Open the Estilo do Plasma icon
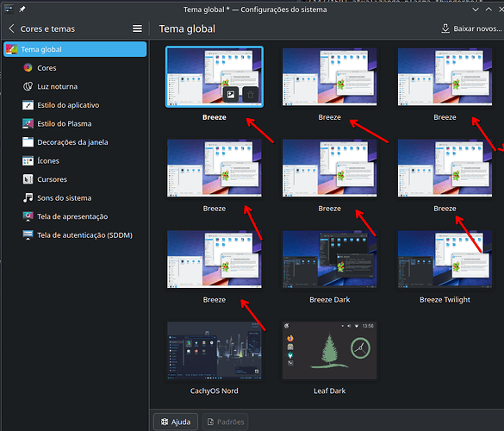The image size is (504, 431). [28, 123]
